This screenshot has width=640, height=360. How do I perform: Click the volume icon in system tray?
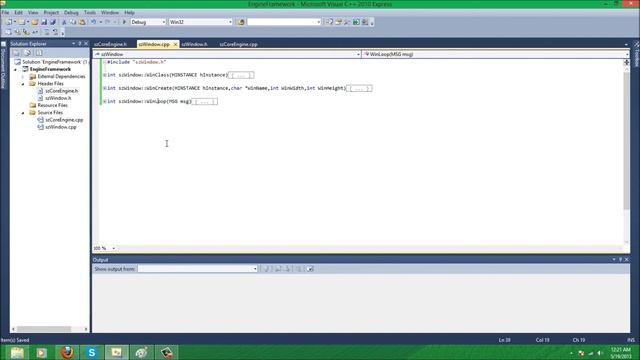[600, 353]
